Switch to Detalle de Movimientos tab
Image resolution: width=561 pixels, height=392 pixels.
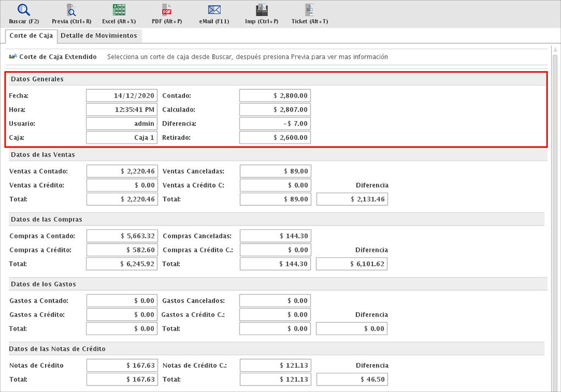pyautogui.click(x=99, y=36)
